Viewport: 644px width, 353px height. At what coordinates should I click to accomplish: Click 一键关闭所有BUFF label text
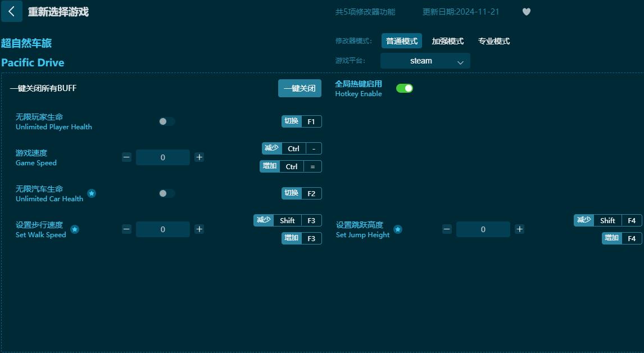43,88
